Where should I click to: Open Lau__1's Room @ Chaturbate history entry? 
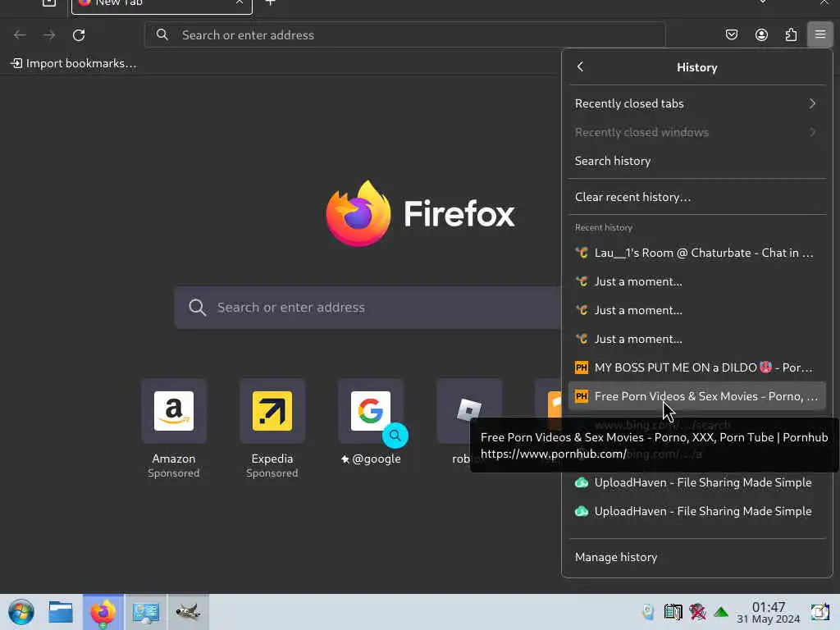(x=697, y=253)
